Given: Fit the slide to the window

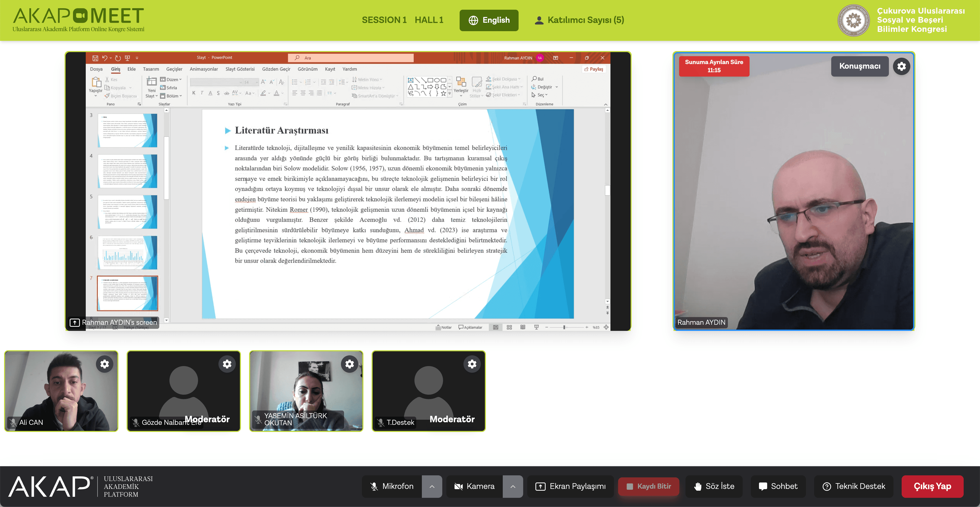Looking at the screenshot, I should pyautogui.click(x=606, y=327).
